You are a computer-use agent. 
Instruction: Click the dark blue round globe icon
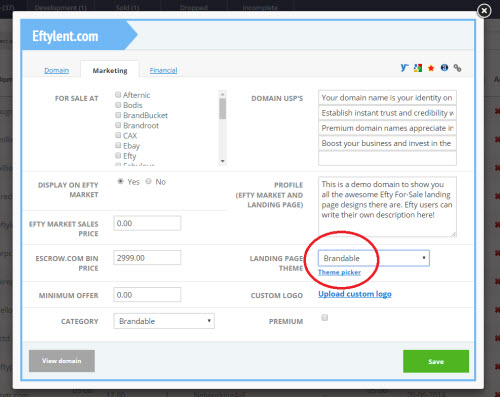click(444, 68)
